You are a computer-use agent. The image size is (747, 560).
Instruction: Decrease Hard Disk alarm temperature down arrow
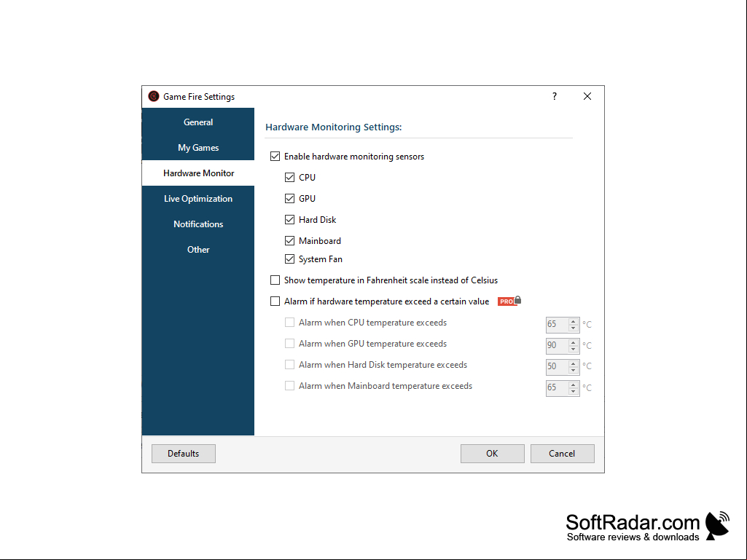point(574,370)
